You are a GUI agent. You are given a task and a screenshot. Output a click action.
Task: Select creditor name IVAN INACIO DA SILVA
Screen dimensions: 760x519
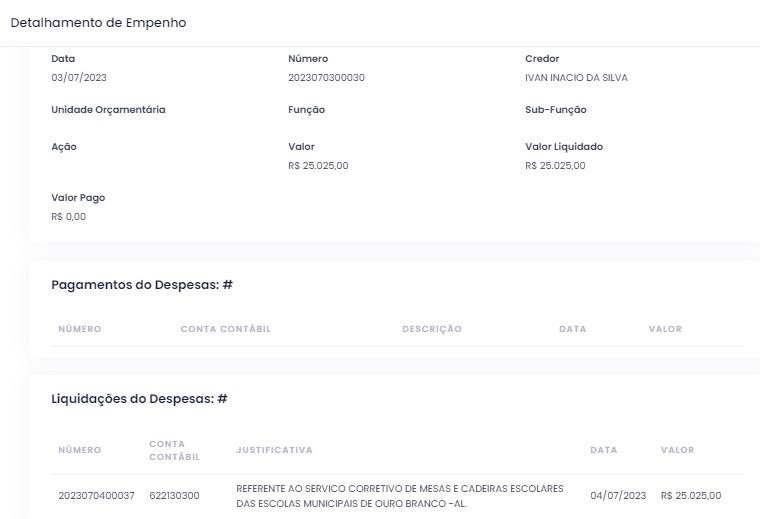point(576,78)
